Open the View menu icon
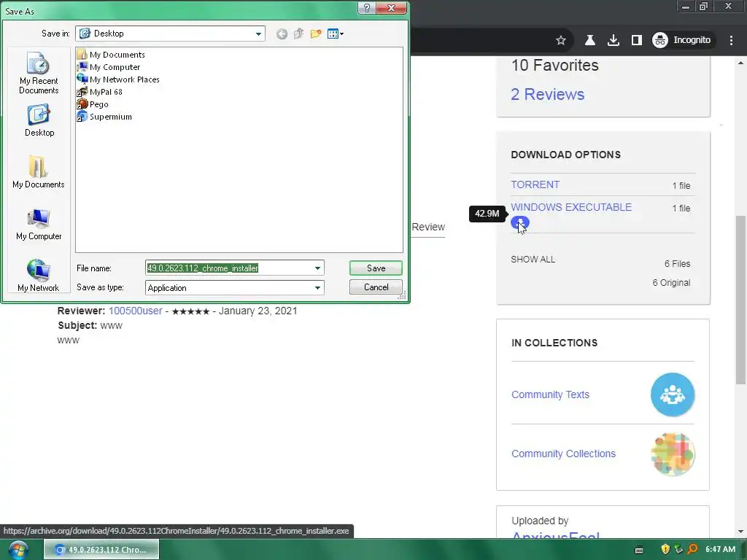Screen dimensions: 747x560 [336, 34]
